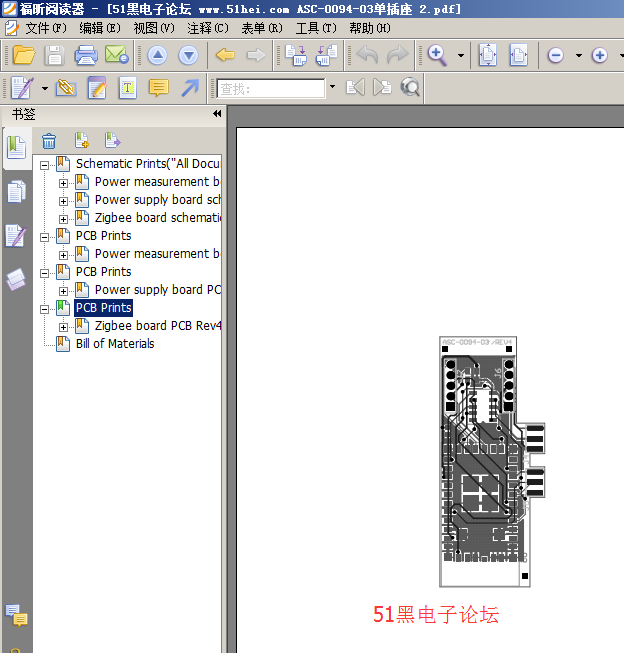Viewport: 624px width, 653px height.
Task: Click the search text field
Action: pyautogui.click(x=271, y=89)
